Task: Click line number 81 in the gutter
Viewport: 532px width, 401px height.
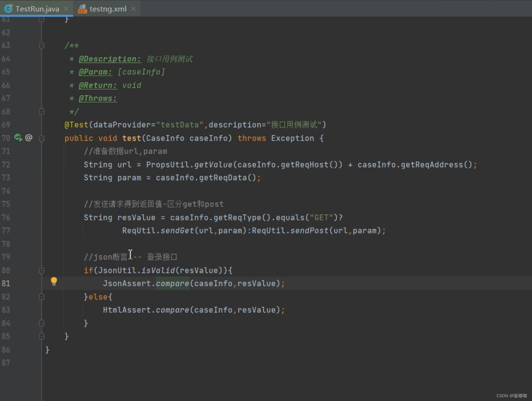Action: 6,284
